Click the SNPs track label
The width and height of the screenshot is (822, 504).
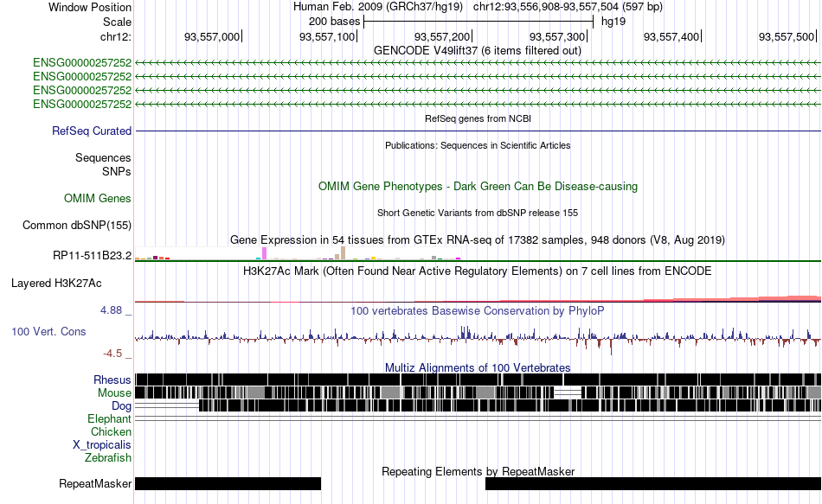pos(117,171)
